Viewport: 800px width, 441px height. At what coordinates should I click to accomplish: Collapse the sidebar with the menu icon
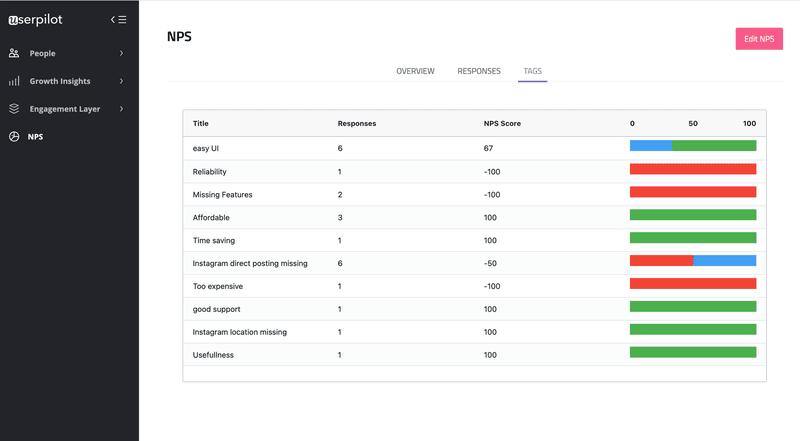(118, 19)
